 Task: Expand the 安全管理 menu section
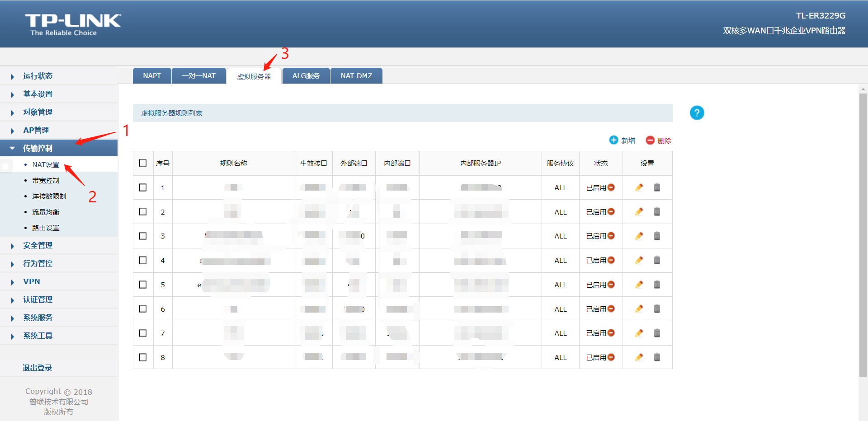(x=38, y=245)
